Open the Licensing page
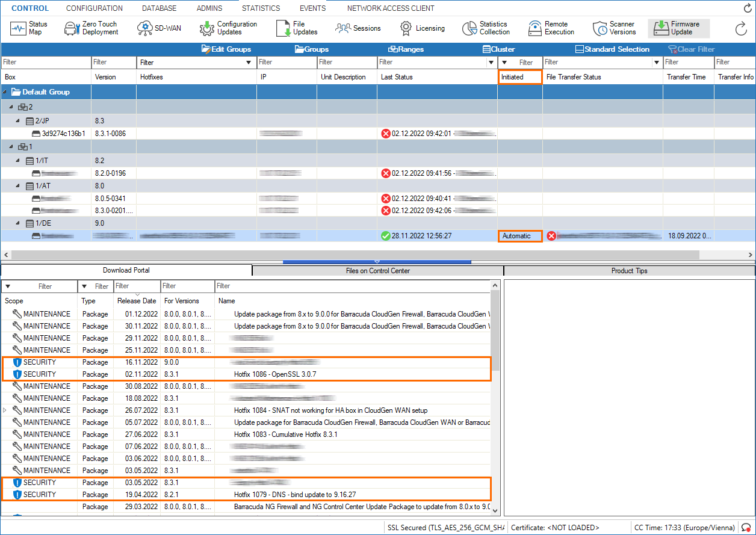This screenshot has height=535, width=756. tap(423, 28)
